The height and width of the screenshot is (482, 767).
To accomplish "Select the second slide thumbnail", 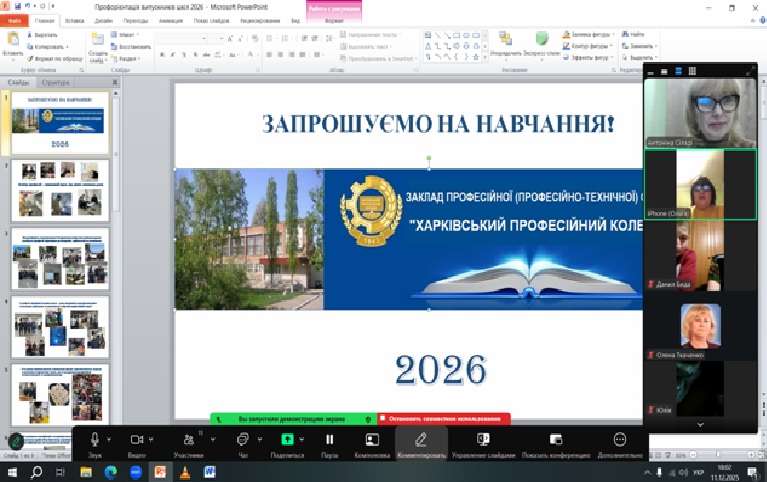I will [61, 190].
